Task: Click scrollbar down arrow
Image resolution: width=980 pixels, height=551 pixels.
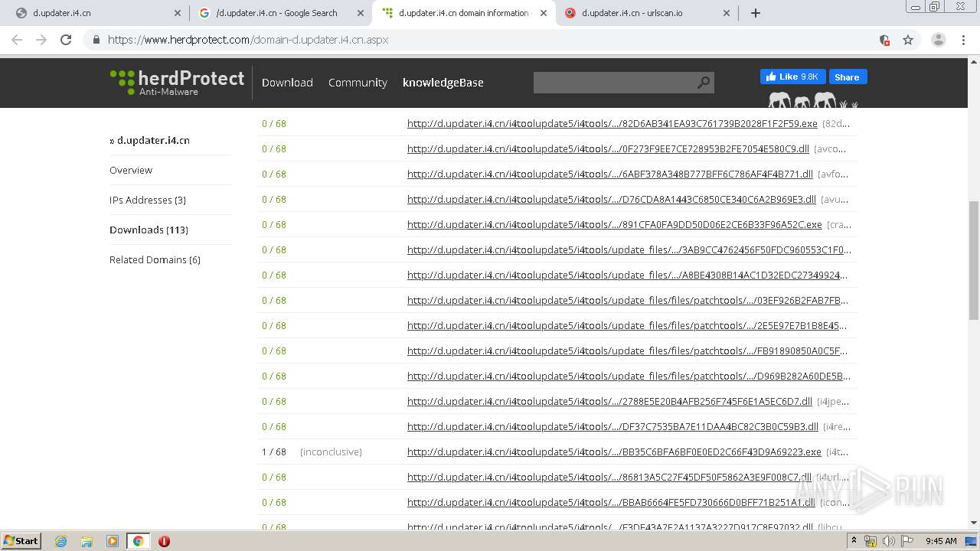Action: pos(974,523)
